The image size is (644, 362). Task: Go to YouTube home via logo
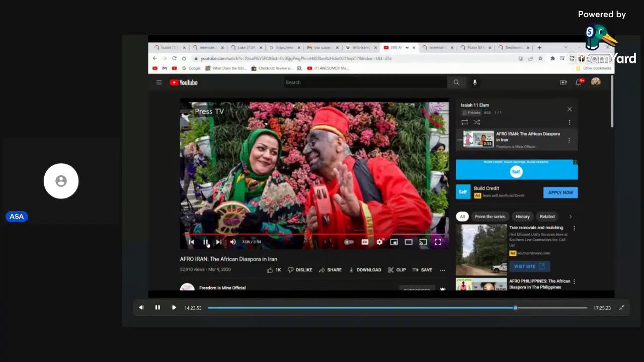point(184,82)
